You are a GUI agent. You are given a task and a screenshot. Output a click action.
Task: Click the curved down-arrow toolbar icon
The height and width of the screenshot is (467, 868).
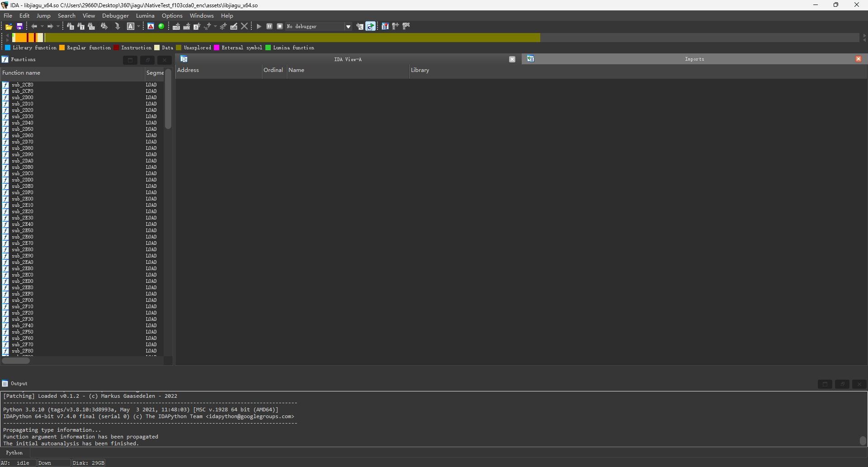click(x=118, y=26)
